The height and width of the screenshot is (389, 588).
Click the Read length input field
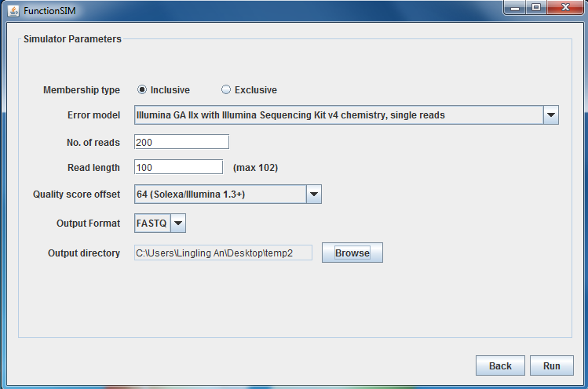pyautogui.click(x=178, y=167)
